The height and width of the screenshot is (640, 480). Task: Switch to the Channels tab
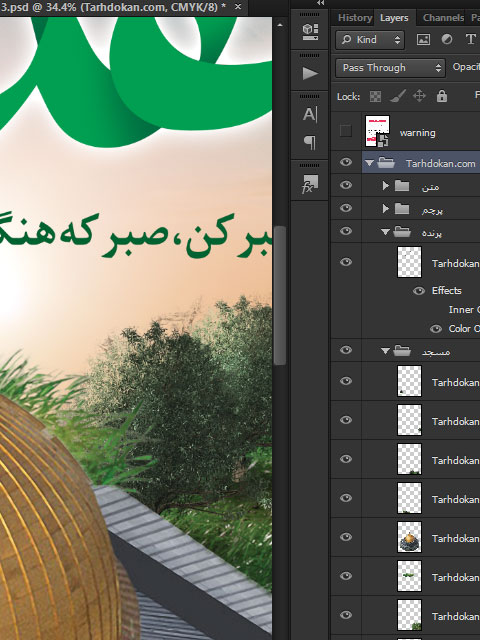[x=443, y=18]
